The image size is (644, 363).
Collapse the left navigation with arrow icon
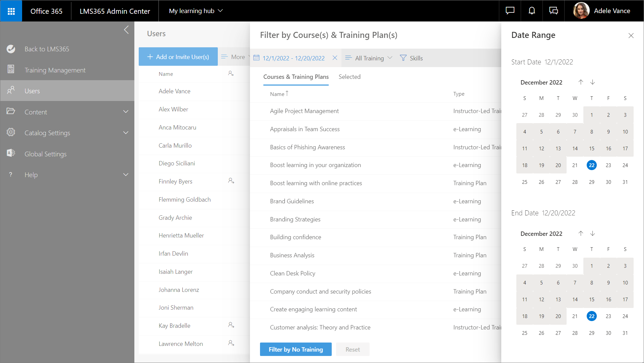126,30
